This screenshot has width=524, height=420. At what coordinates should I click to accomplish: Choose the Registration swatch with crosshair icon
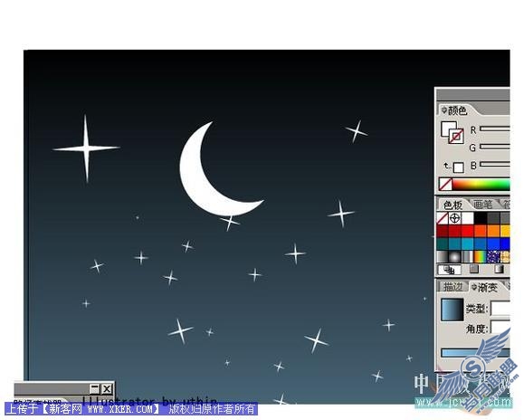(454, 218)
